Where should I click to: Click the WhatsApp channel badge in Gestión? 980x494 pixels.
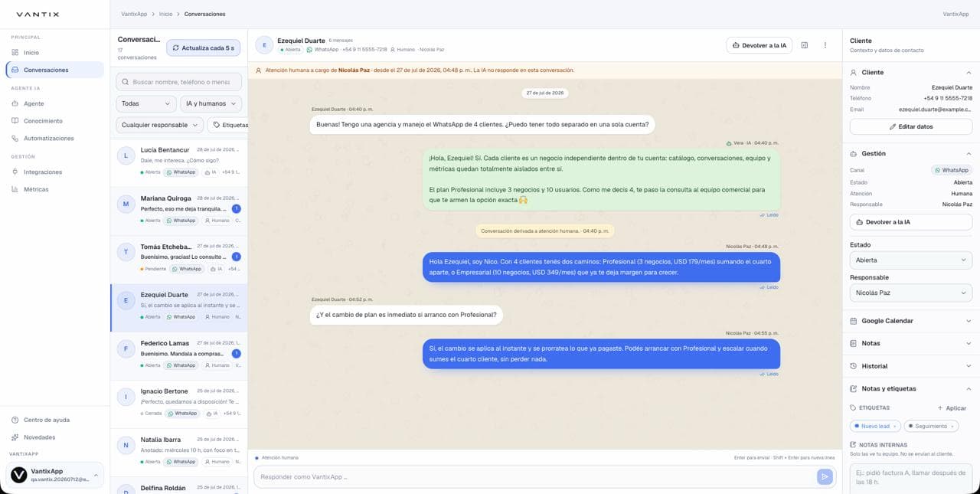(952, 170)
